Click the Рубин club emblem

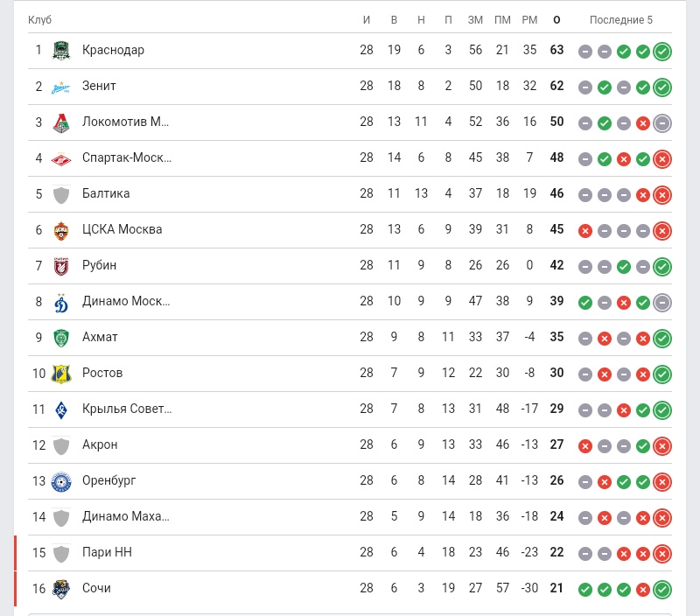pyautogui.click(x=61, y=266)
